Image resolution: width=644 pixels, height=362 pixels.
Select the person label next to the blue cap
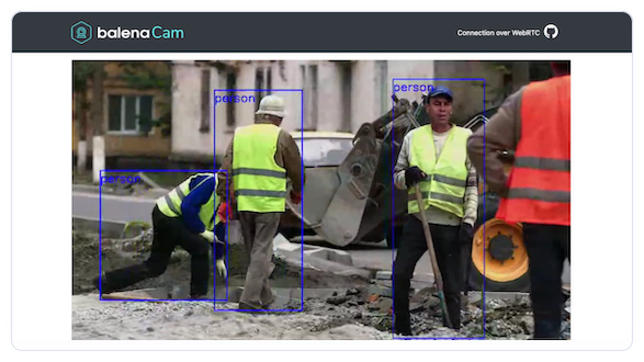tap(413, 88)
